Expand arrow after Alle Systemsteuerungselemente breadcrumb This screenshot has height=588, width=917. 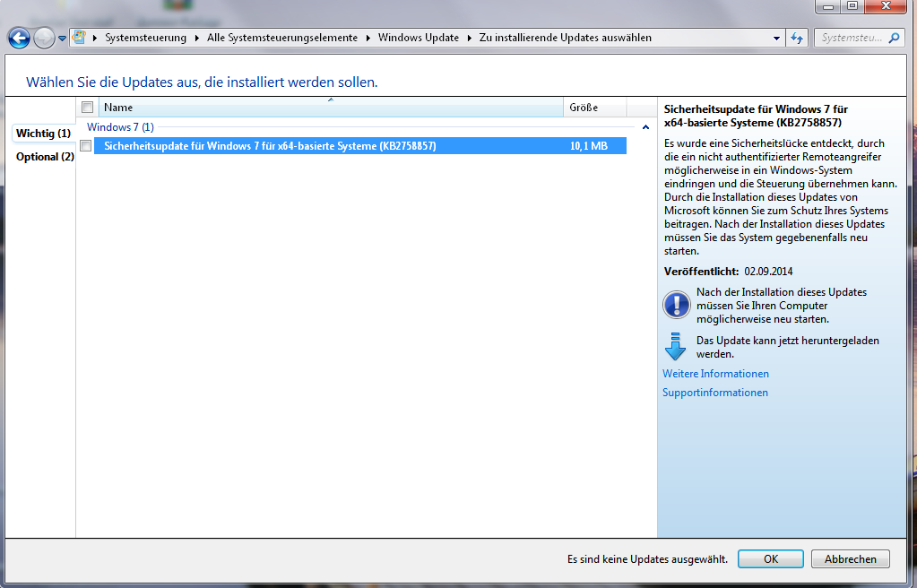368,38
